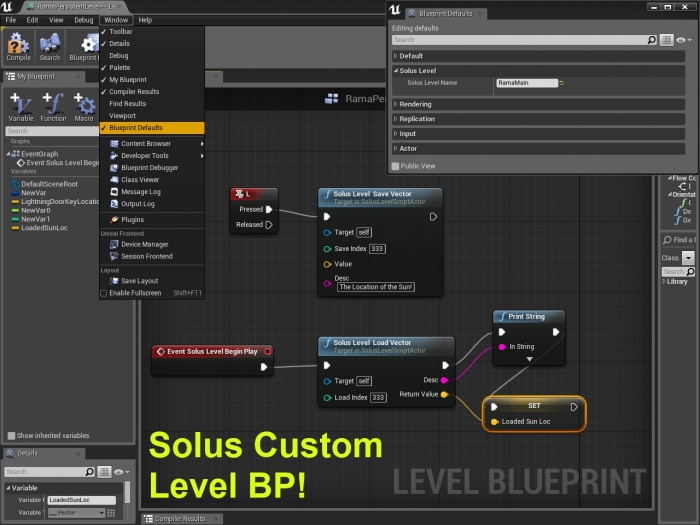The height and width of the screenshot is (525, 700).
Task: Toggle the Toolbar checkmark in Window menu
Action: (104, 32)
